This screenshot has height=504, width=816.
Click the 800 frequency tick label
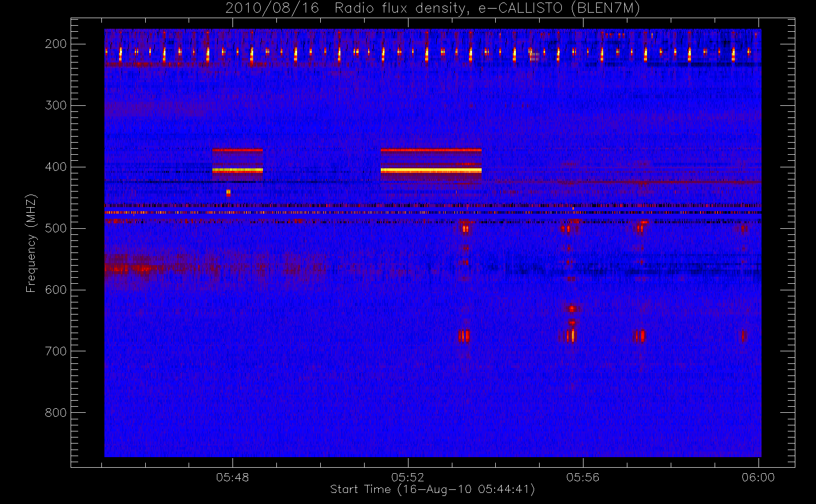click(55, 413)
